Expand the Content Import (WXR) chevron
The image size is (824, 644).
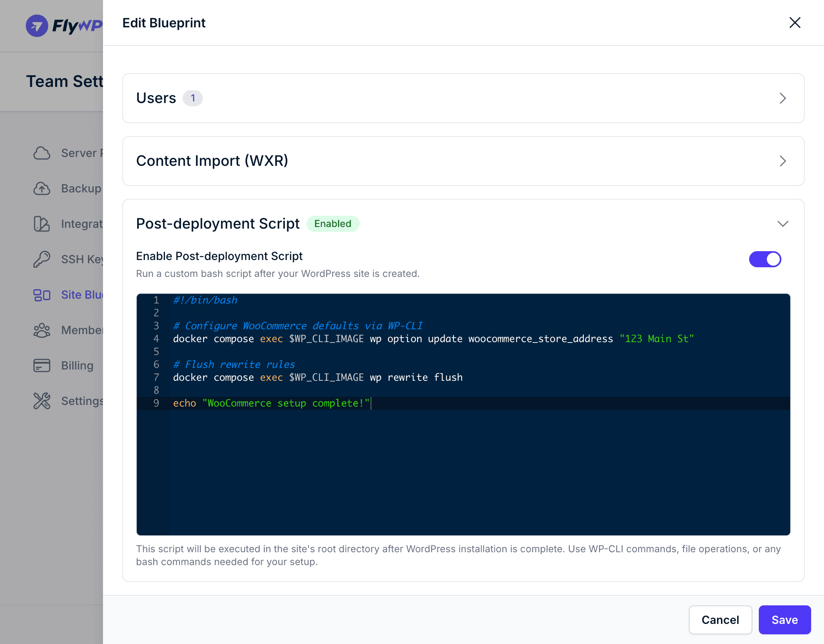783,161
